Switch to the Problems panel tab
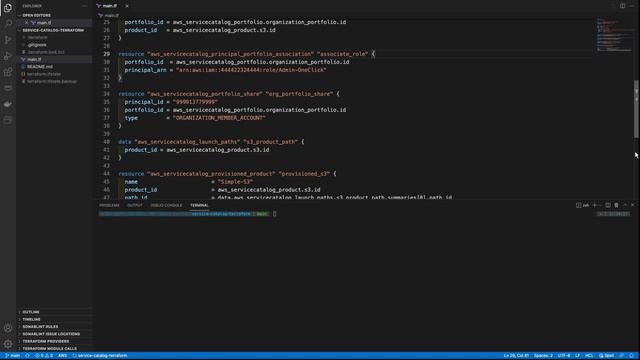 (109, 205)
